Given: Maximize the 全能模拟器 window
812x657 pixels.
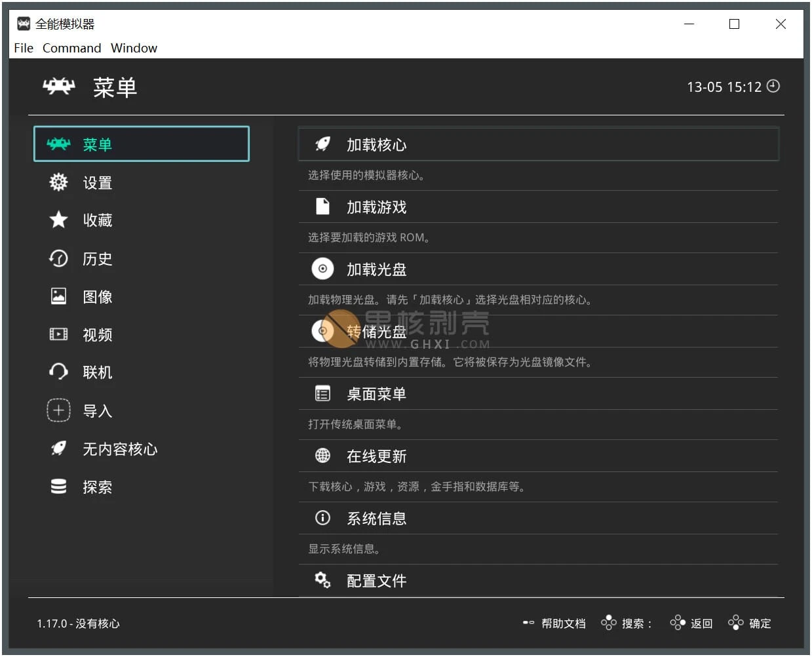Looking at the screenshot, I should click(735, 24).
